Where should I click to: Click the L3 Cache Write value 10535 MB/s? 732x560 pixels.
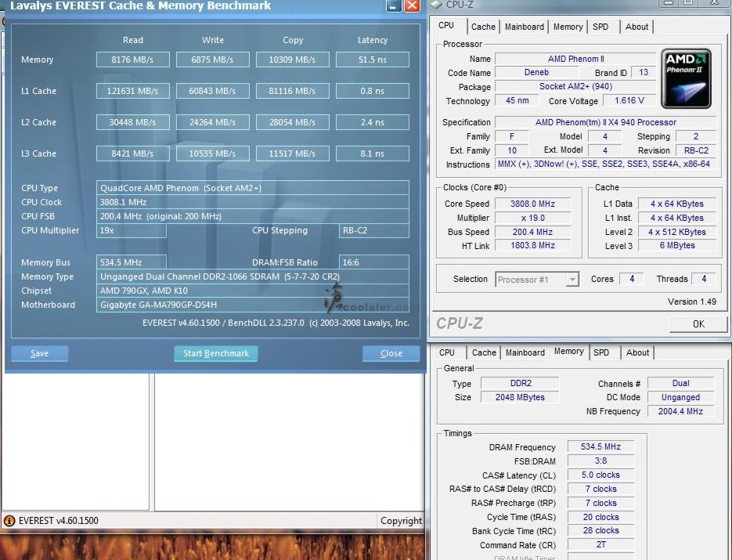(x=212, y=154)
